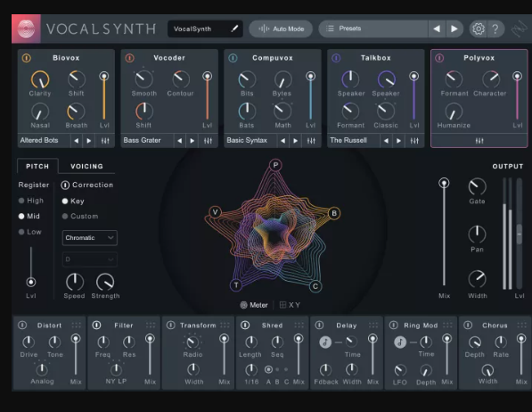The image size is (532, 412).
Task: Switch to the VOICING tab
Action: [x=86, y=166]
